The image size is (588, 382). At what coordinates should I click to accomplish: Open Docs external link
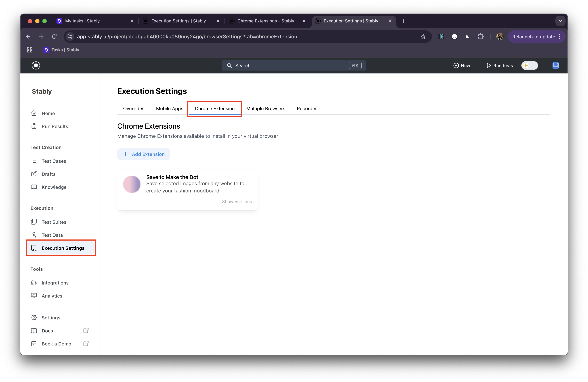[x=59, y=331]
